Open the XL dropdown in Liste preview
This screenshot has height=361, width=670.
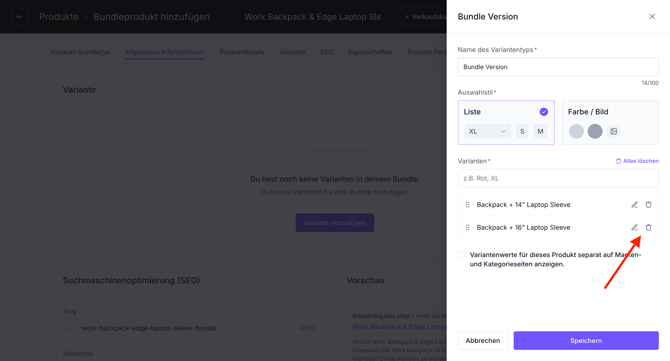(488, 131)
